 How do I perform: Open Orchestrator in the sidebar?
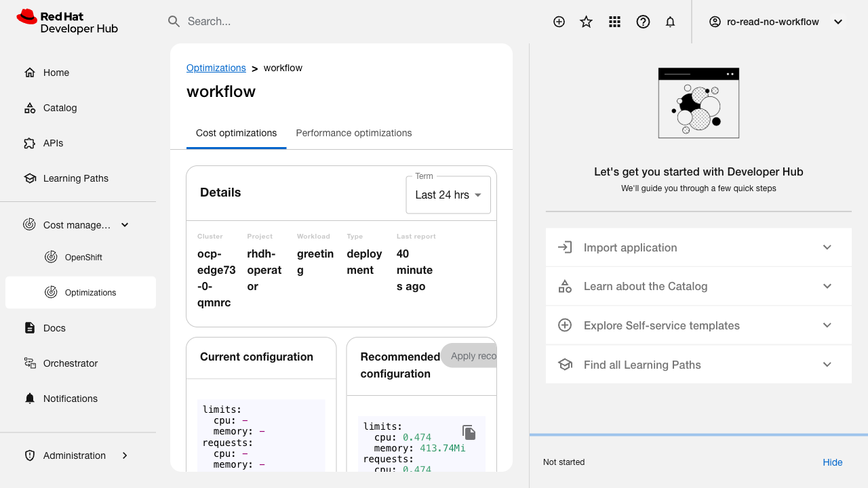click(x=71, y=363)
